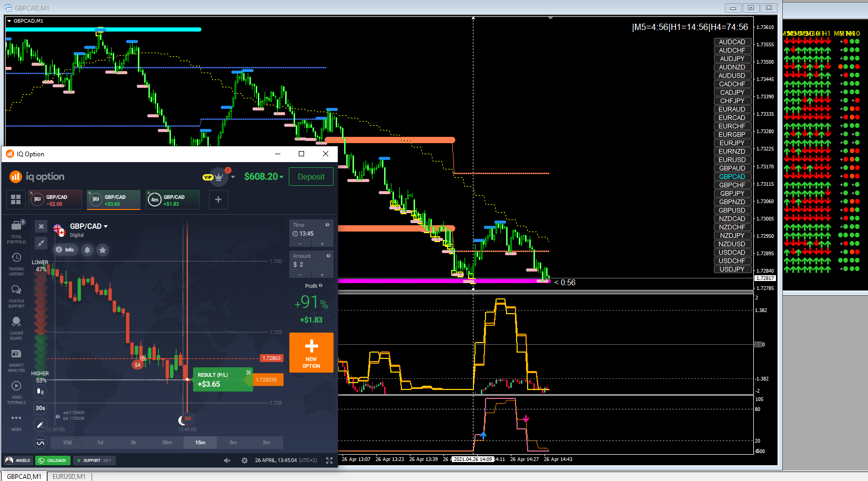This screenshot has width=868, height=481.
Task: Click the orange New Option button
Action: pyautogui.click(x=311, y=353)
